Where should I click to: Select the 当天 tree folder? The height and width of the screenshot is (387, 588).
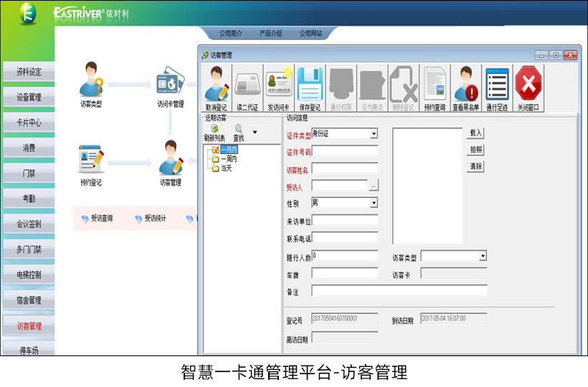click(x=226, y=168)
